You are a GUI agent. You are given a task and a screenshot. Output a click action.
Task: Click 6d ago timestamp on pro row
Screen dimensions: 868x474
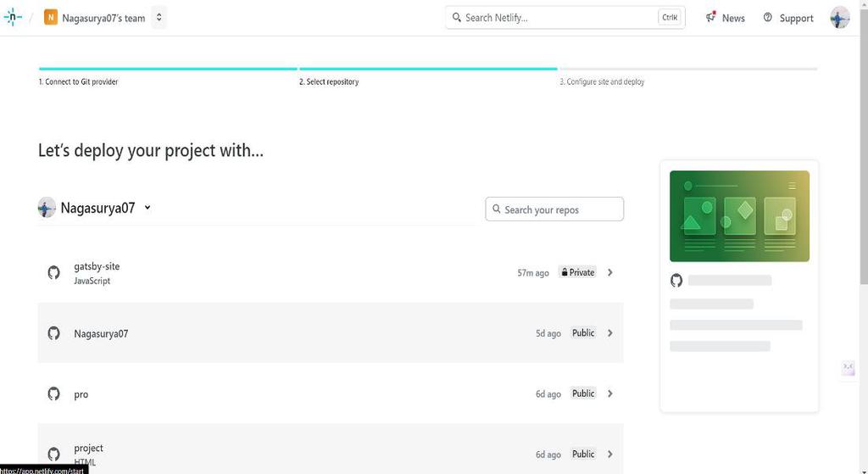(x=548, y=393)
